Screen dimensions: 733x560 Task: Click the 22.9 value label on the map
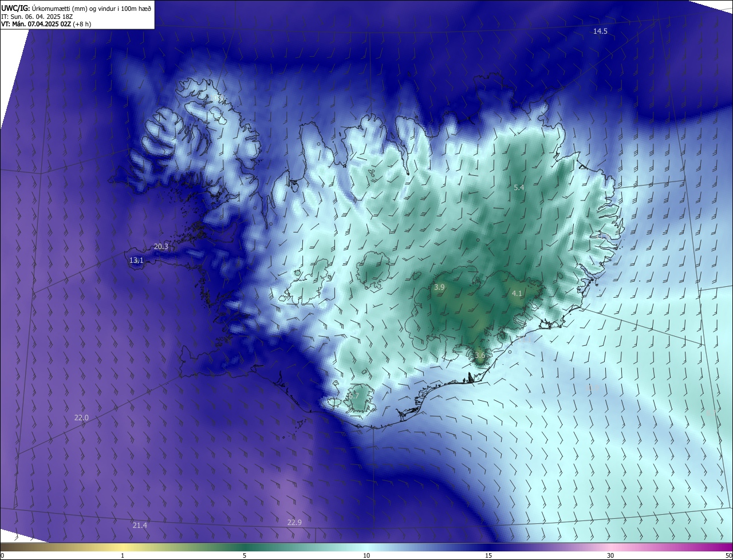(294, 523)
